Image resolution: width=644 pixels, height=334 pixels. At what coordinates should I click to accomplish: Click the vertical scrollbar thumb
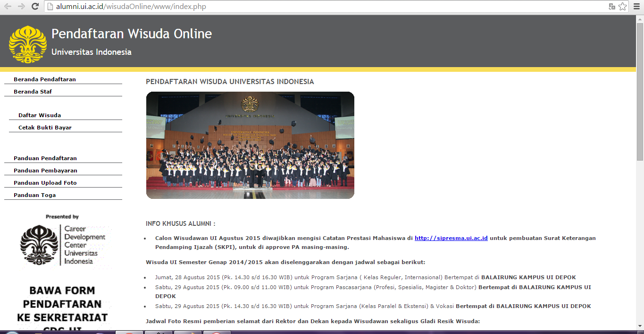click(640, 92)
